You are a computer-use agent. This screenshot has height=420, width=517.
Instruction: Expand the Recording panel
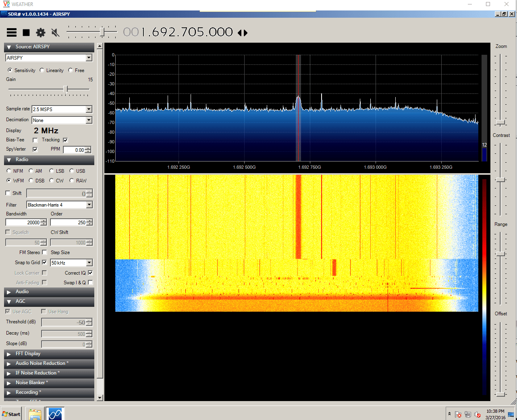49,393
